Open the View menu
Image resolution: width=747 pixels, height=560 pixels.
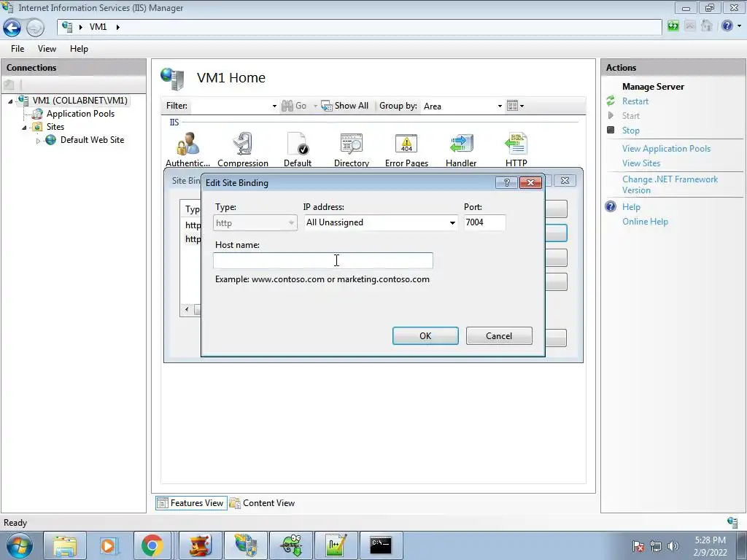pyautogui.click(x=47, y=49)
